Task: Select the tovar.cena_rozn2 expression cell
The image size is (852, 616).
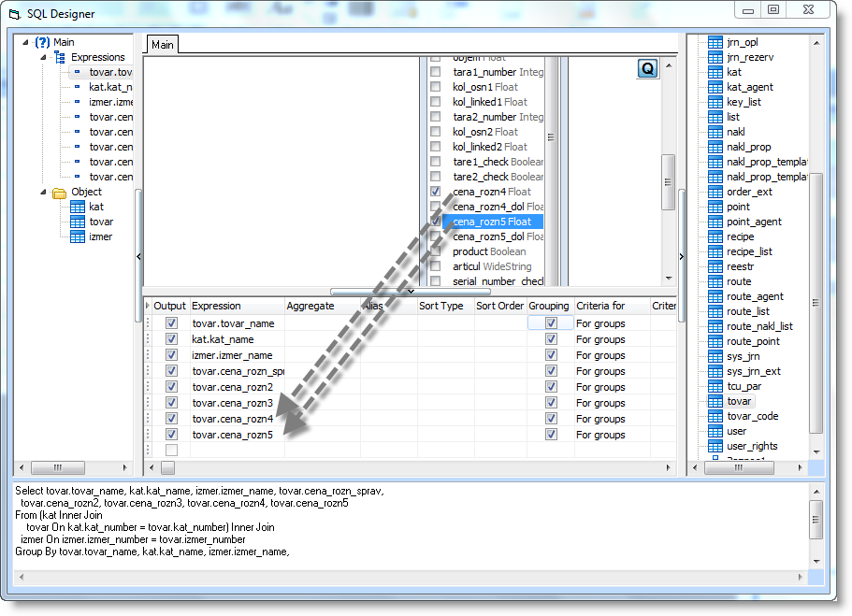Action: 238,387
